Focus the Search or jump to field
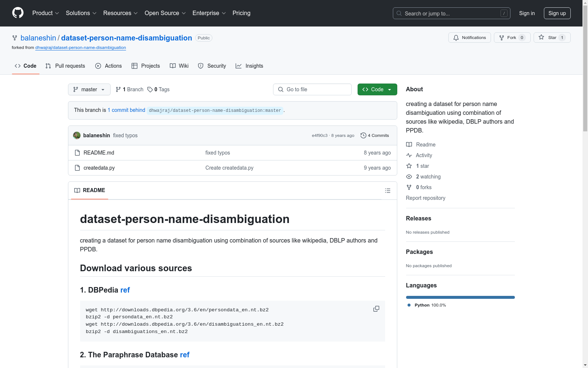Screen dimensions: 588x368 [x=451, y=13]
